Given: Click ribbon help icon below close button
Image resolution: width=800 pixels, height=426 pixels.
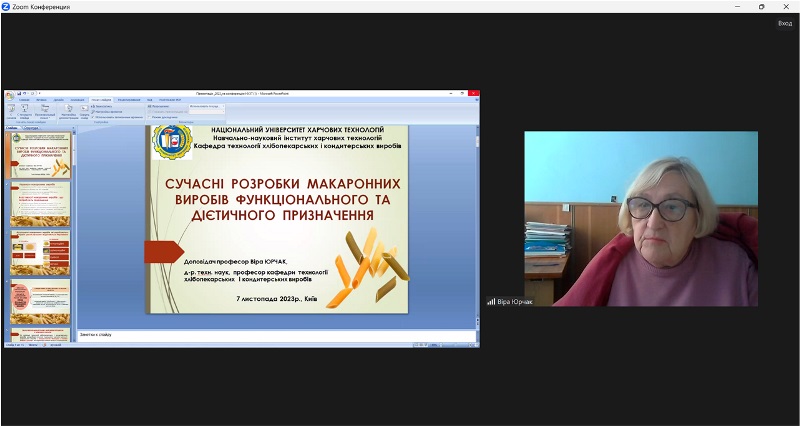Looking at the screenshot, I should point(476,100).
